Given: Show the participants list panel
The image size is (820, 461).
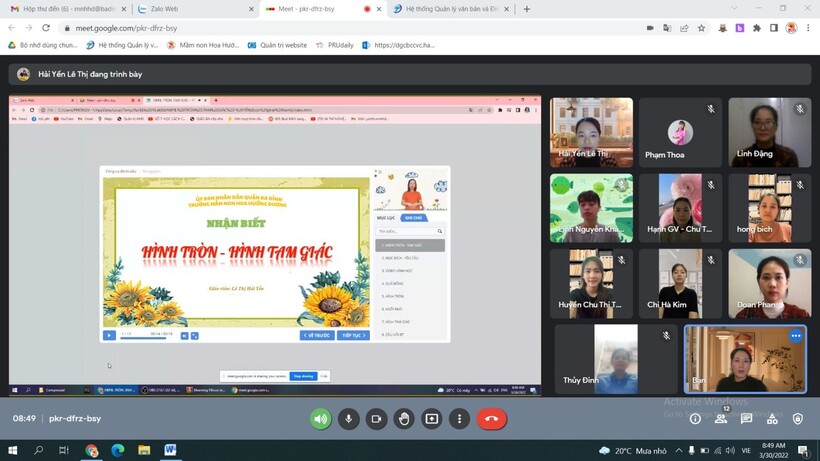Looking at the screenshot, I should coord(721,419).
